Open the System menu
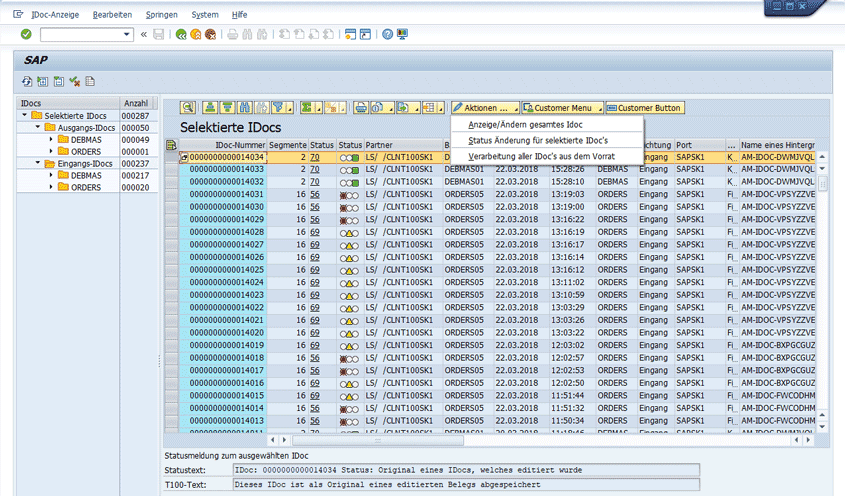The height and width of the screenshot is (496, 845). pyautogui.click(x=205, y=15)
